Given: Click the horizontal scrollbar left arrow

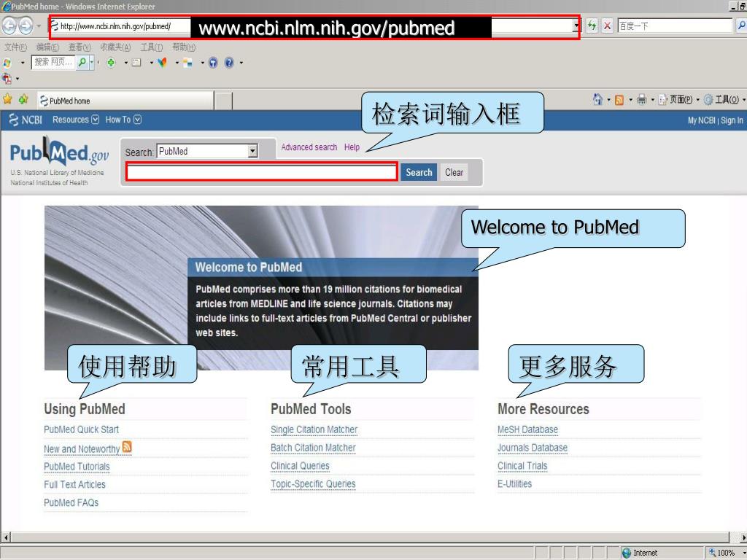Looking at the screenshot, I should pyautogui.click(x=6, y=537).
